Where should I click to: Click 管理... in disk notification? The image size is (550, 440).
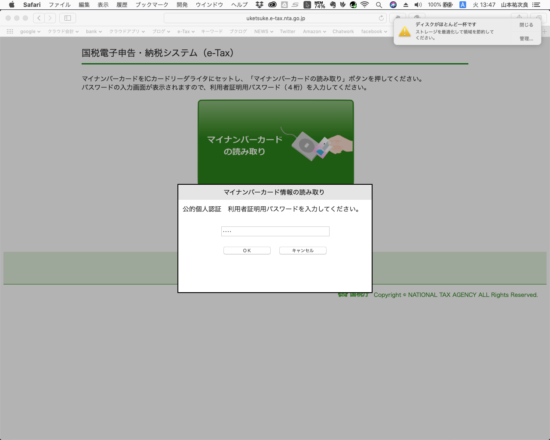point(526,39)
